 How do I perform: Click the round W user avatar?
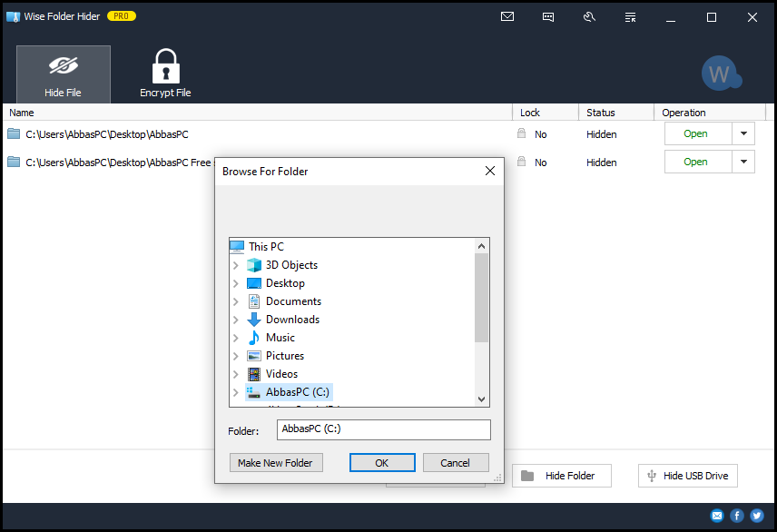[721, 74]
